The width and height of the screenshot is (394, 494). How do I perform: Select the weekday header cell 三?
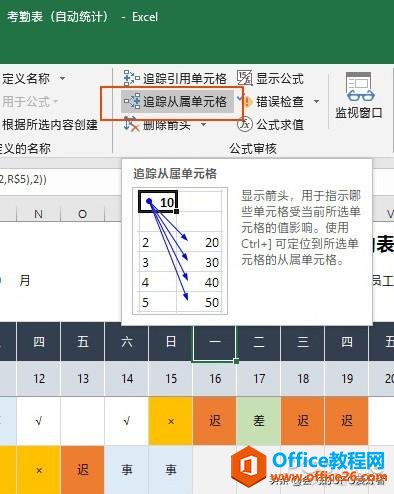tap(303, 342)
